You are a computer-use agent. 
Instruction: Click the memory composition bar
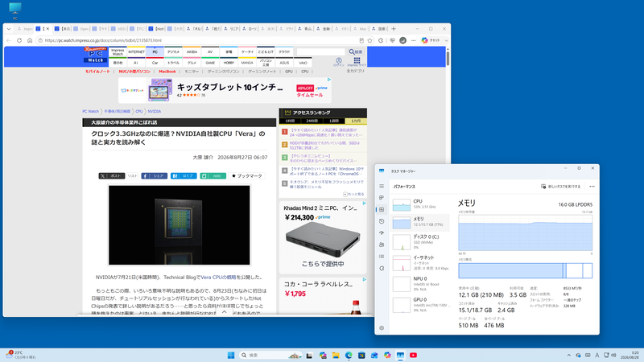526,271
